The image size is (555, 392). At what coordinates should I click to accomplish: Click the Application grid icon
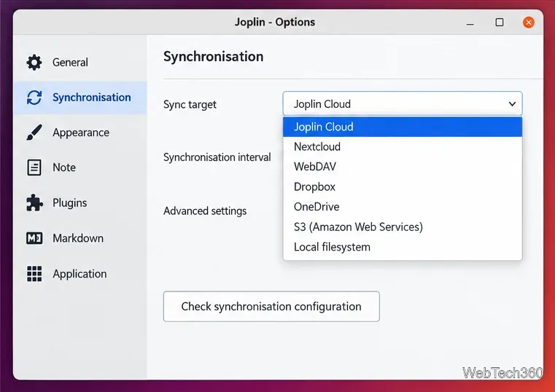tap(34, 273)
